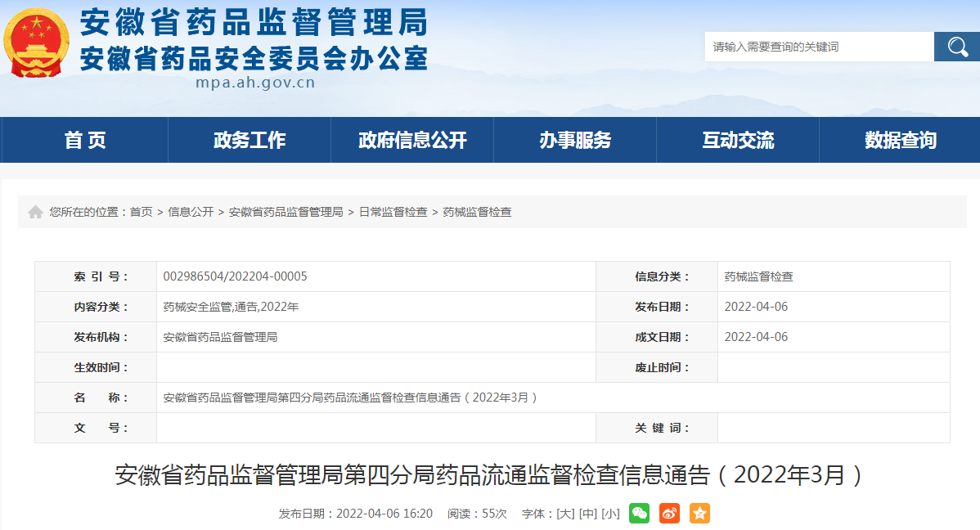
Task: Open the 日常监督检查 breadcrumb link
Action: (393, 212)
